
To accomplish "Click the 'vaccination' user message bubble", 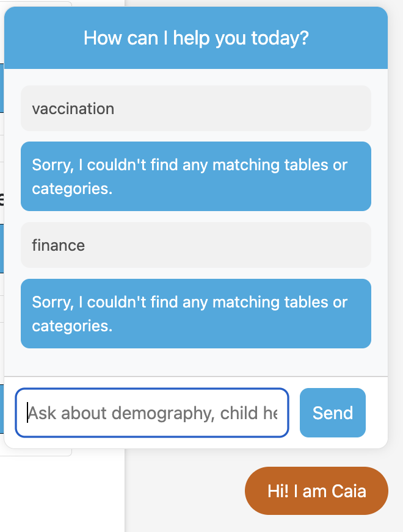I will pyautogui.click(x=195, y=109).
